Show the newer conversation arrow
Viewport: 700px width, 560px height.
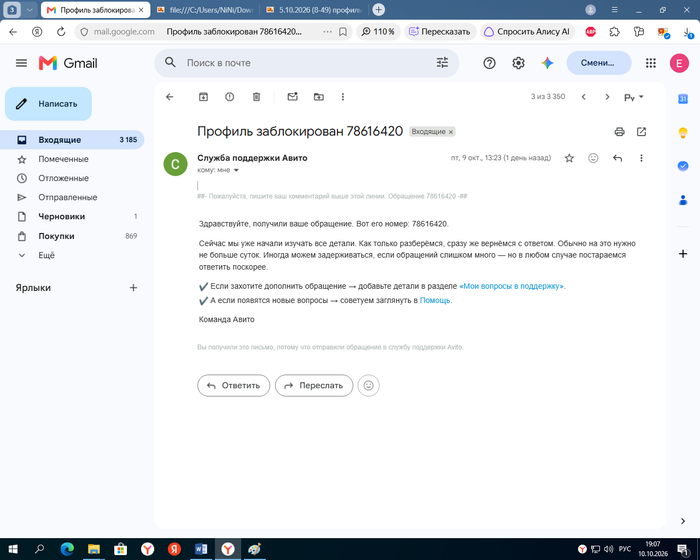[x=583, y=97]
